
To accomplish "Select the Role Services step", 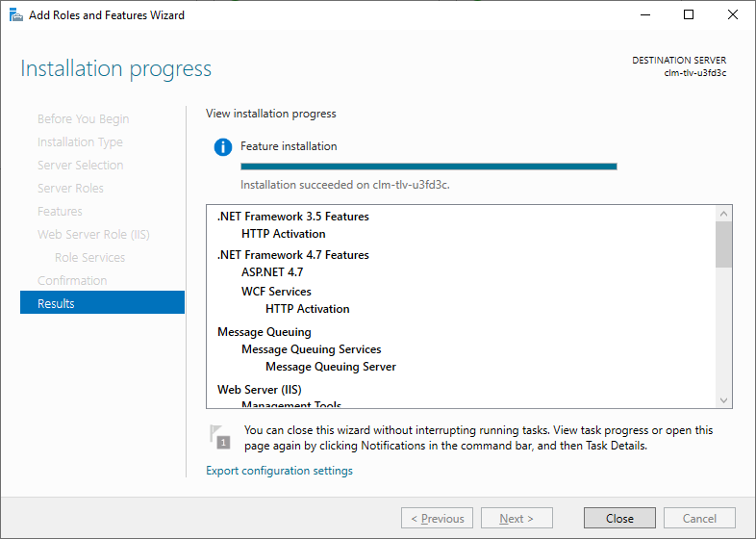I will (x=89, y=257).
